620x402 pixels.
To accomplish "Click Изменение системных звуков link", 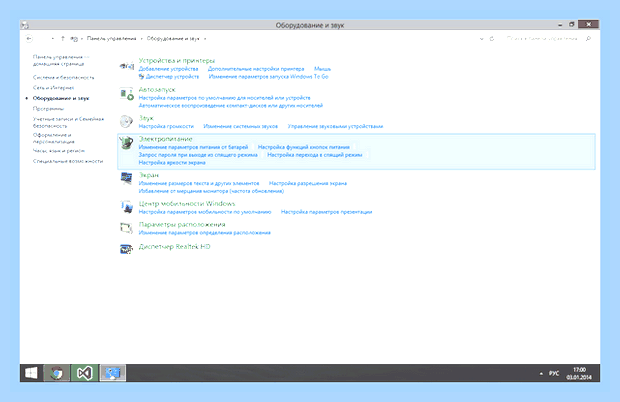I will 240,126.
